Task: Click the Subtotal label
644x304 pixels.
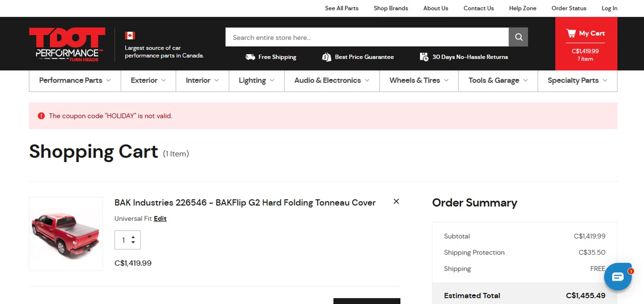Action: pyautogui.click(x=457, y=236)
